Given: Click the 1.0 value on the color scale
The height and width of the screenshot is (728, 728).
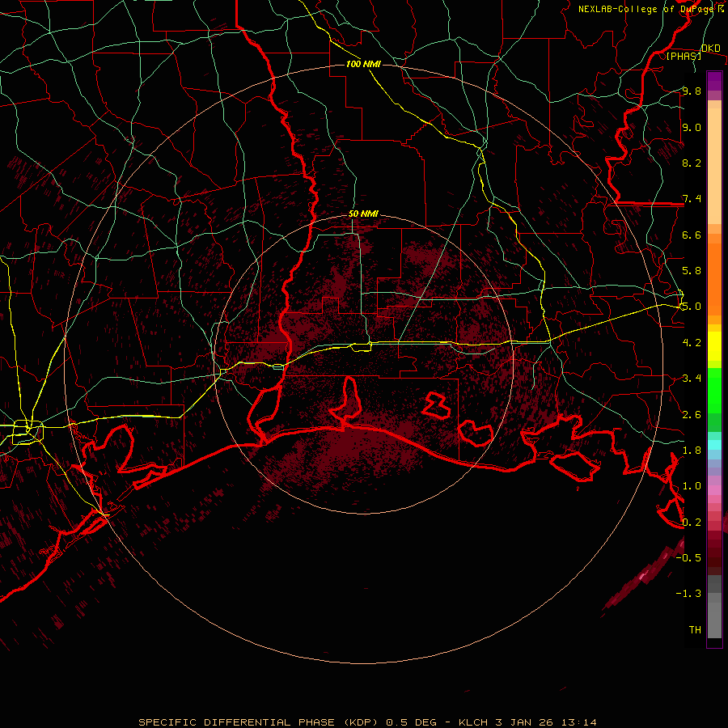Looking at the screenshot, I should [692, 486].
